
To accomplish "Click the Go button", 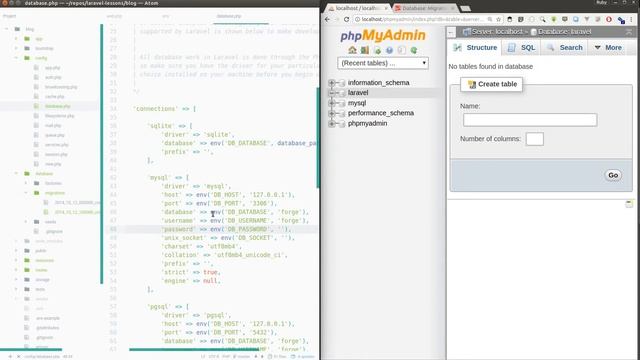I will click(613, 175).
